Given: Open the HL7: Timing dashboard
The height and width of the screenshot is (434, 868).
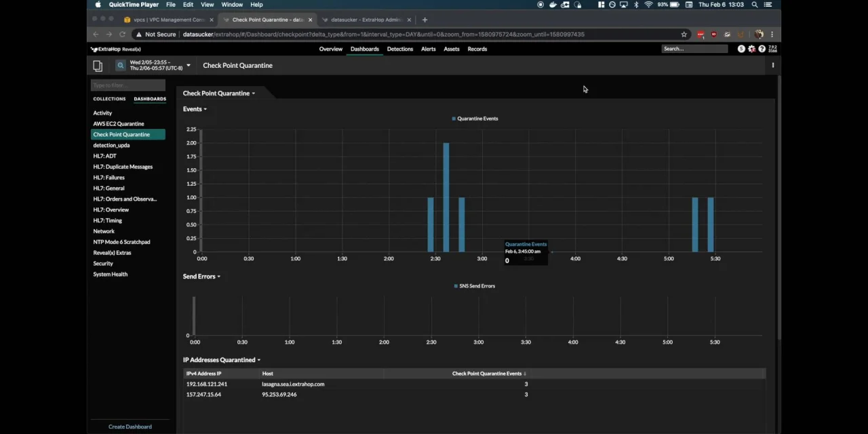Looking at the screenshot, I should [108, 220].
